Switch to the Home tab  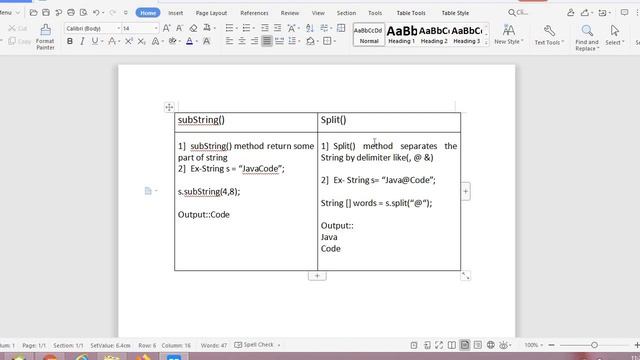(148, 13)
